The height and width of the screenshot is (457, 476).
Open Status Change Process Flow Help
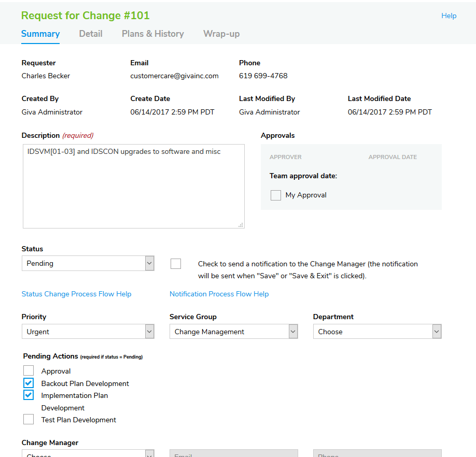pyautogui.click(x=77, y=294)
